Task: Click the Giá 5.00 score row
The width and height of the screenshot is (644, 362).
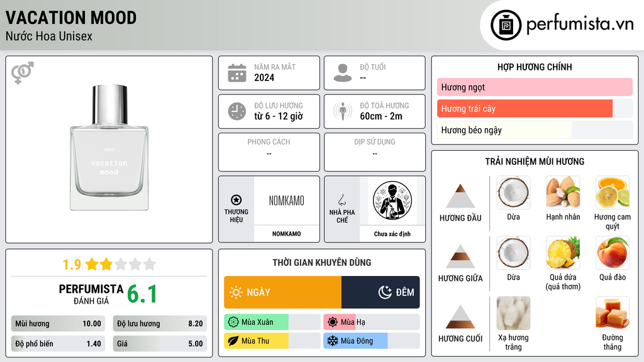Action: (160, 344)
